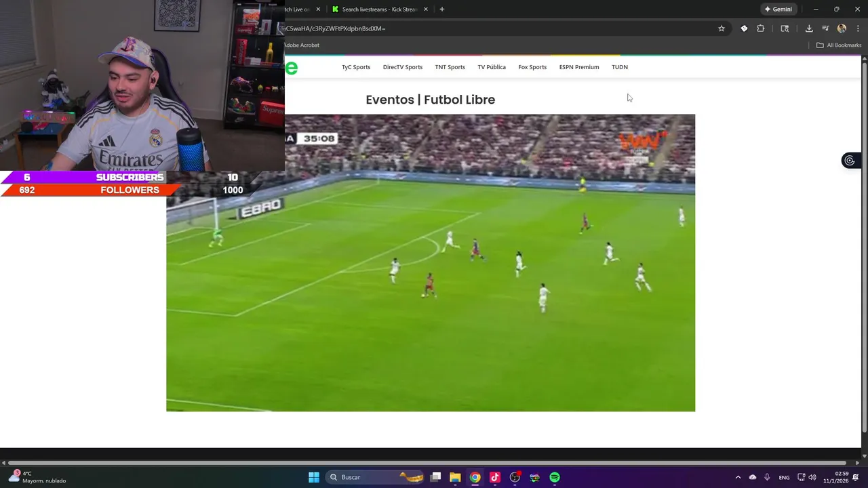The height and width of the screenshot is (488, 868).
Task: Click the Google Lens search icon in toolbar
Action: pyautogui.click(x=785, y=28)
